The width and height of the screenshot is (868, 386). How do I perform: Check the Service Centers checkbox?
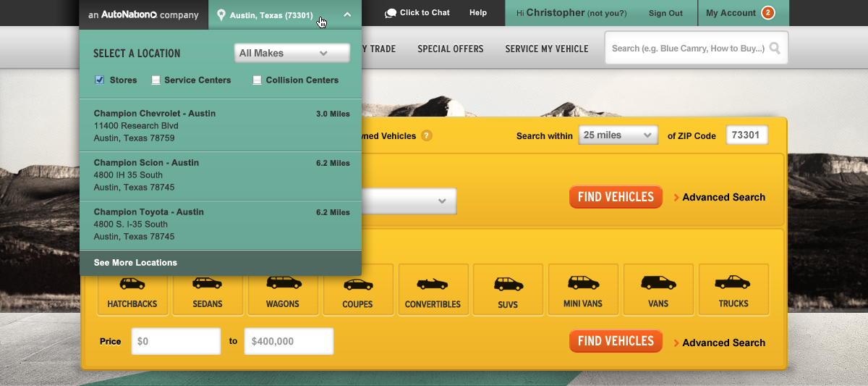(156, 80)
